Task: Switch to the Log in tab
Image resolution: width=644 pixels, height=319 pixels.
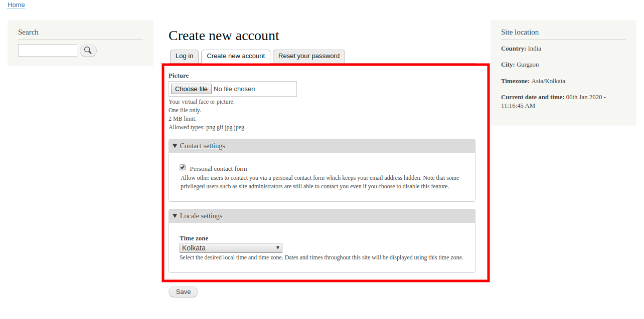Action: pos(184,56)
